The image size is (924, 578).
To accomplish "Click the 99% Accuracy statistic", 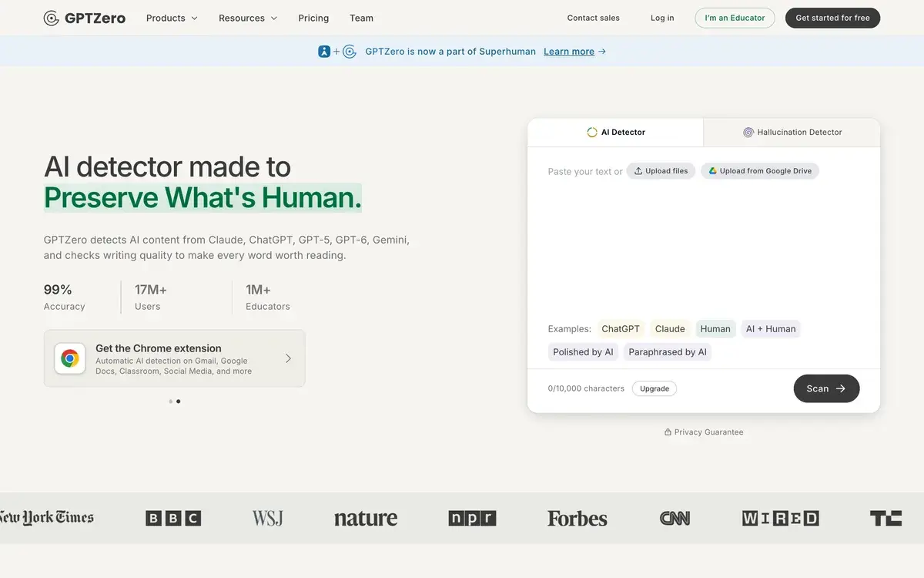I will [x=65, y=297].
